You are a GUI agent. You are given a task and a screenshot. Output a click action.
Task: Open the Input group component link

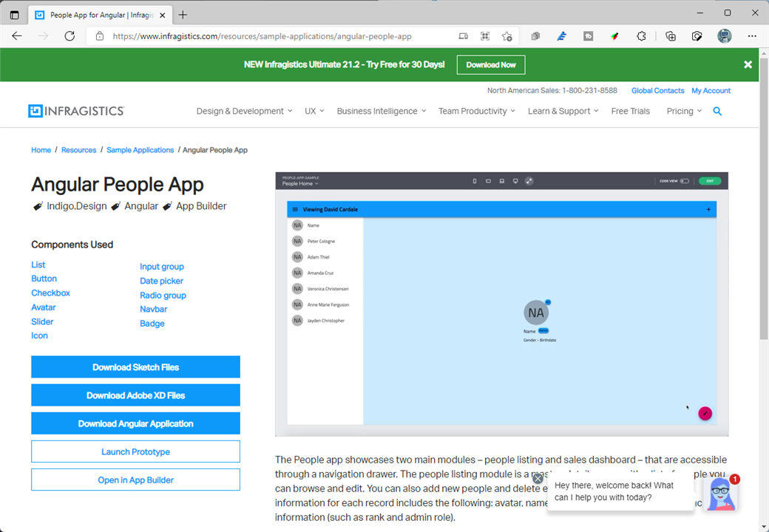162,267
